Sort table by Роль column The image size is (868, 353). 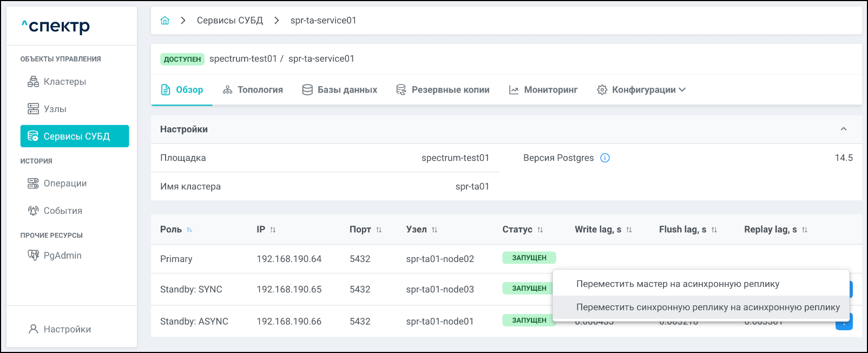(x=189, y=230)
